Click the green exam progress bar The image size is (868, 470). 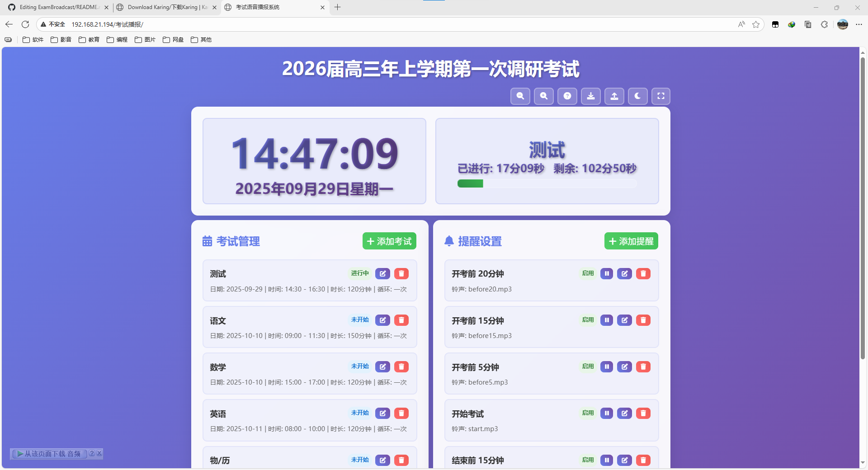point(470,183)
